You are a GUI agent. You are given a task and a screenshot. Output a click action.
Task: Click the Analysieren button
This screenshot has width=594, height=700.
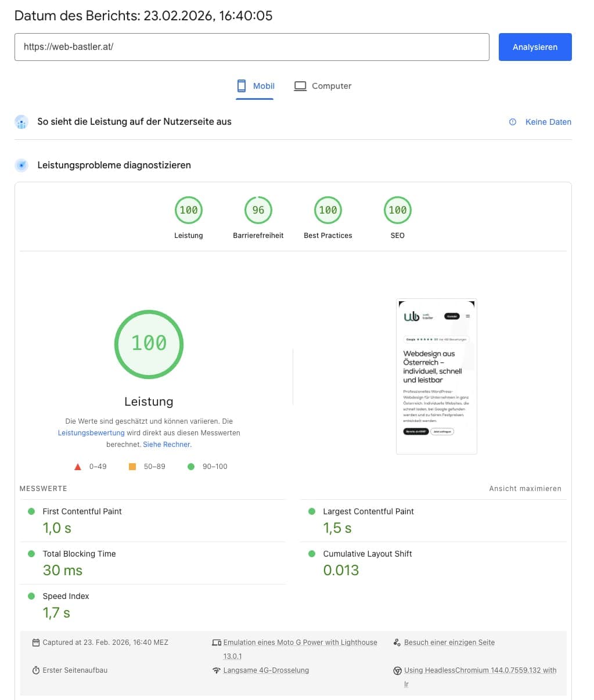(535, 47)
